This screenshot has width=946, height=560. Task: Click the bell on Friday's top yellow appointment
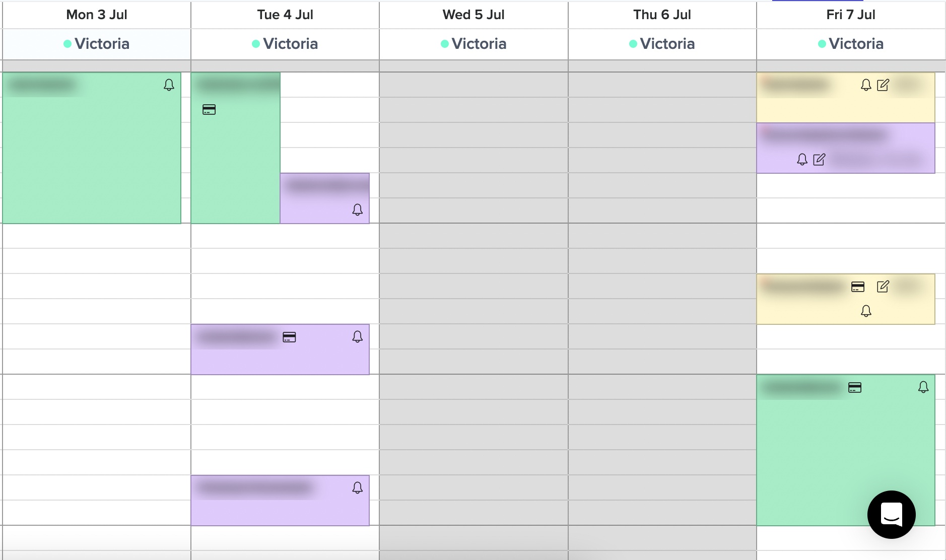[866, 85]
